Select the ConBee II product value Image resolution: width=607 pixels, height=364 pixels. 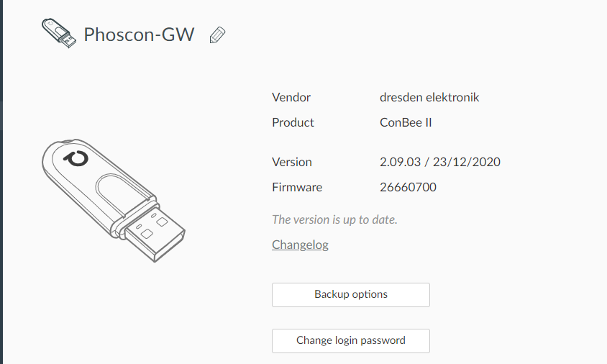406,122
